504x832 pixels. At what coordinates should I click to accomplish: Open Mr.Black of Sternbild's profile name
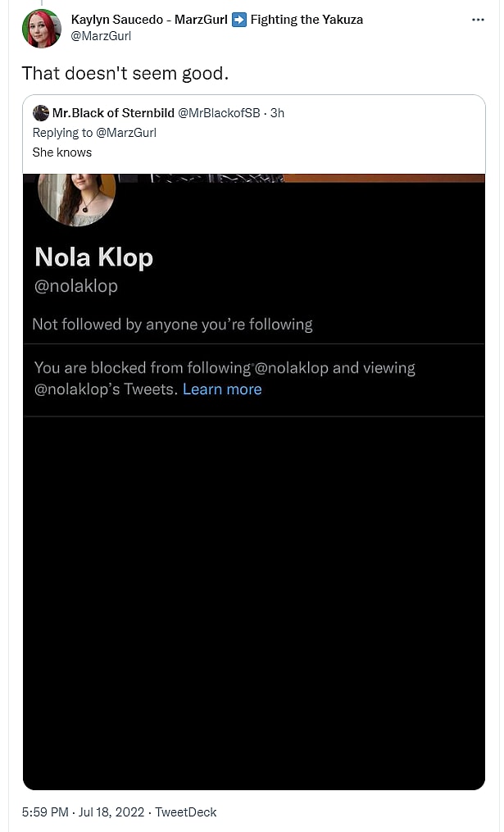pyautogui.click(x=113, y=113)
